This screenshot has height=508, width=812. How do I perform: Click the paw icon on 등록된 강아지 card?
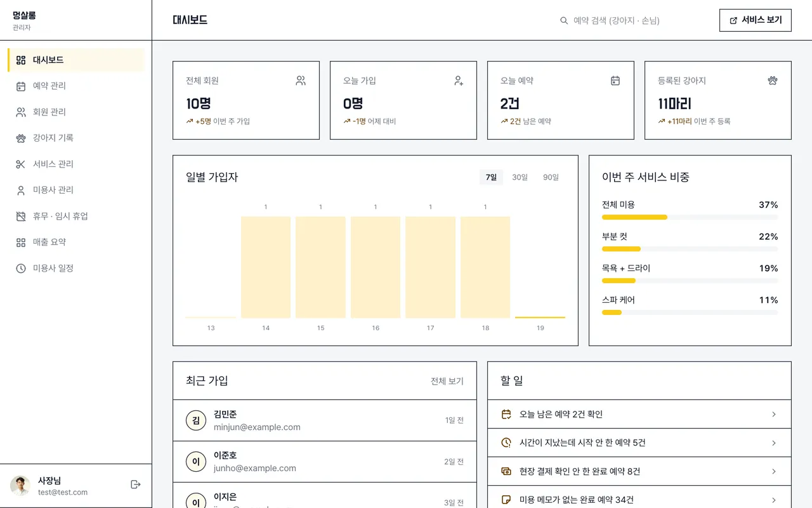coord(773,81)
